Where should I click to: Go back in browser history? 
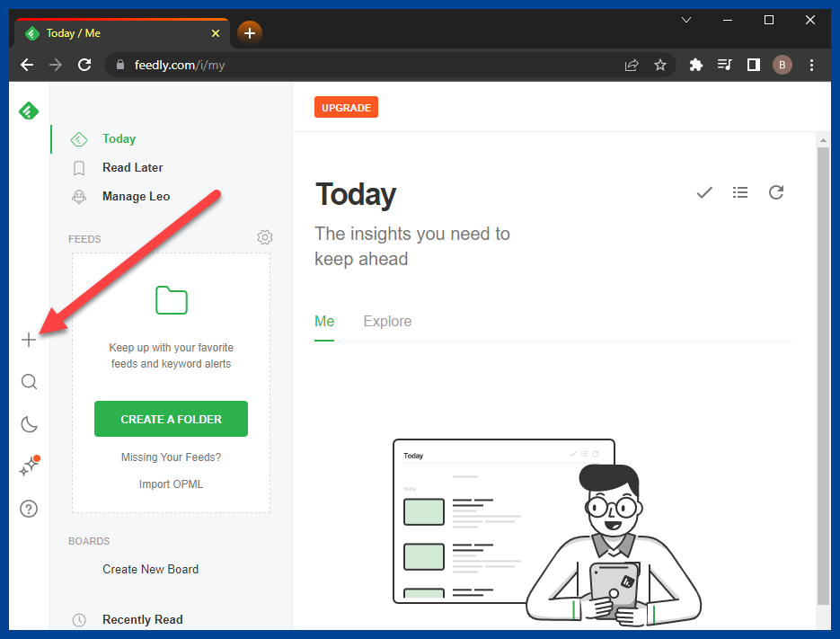click(27, 66)
